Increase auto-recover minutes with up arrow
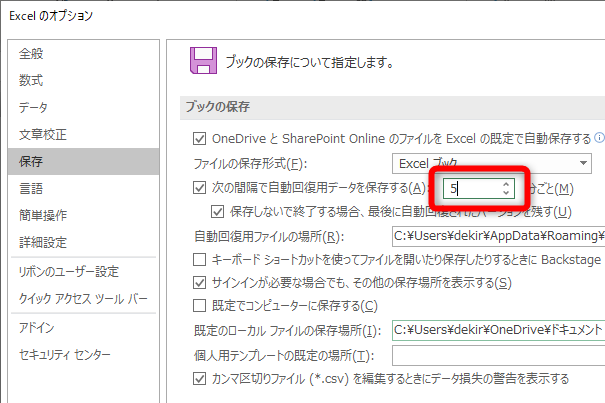The height and width of the screenshot is (403, 605). [506, 183]
